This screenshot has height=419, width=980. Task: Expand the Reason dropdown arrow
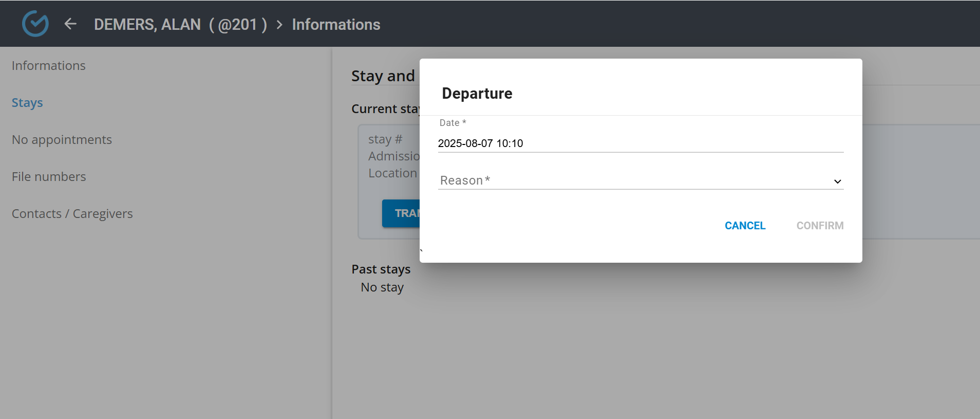(837, 181)
